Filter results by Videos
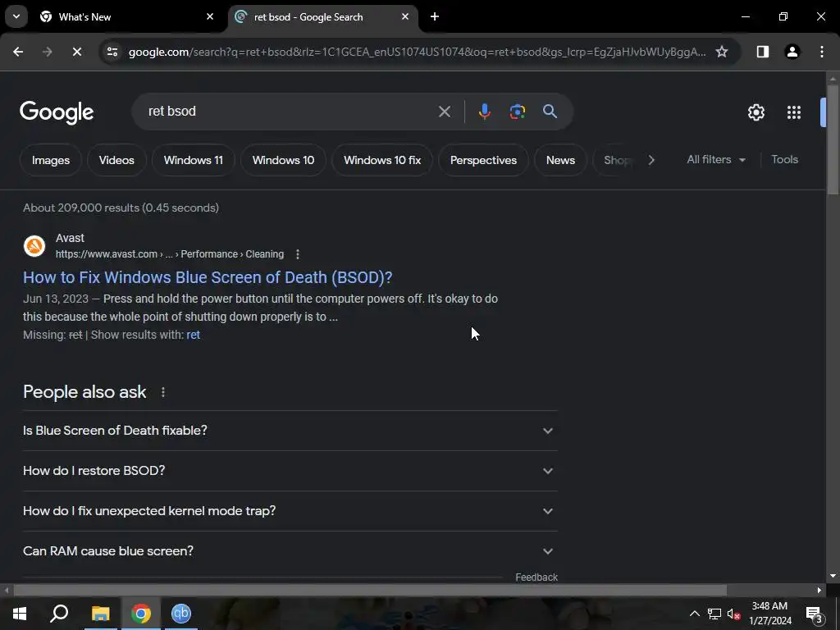The width and height of the screenshot is (840, 630). click(x=116, y=160)
